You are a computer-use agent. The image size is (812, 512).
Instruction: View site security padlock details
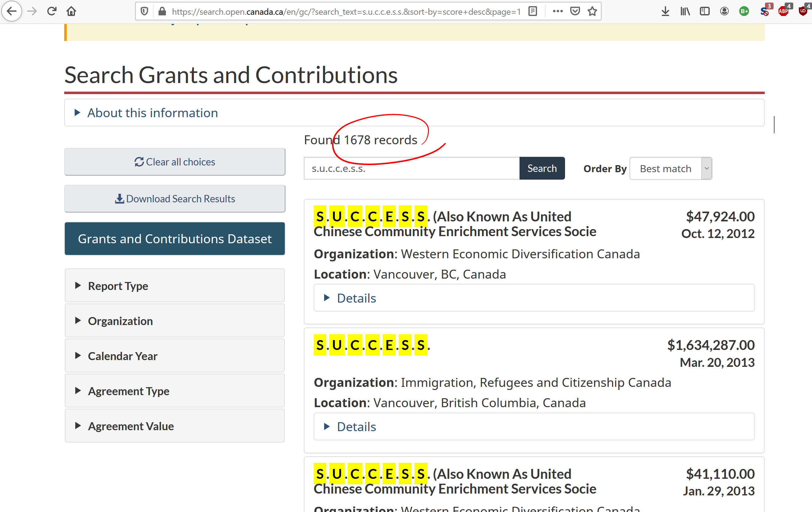click(162, 11)
